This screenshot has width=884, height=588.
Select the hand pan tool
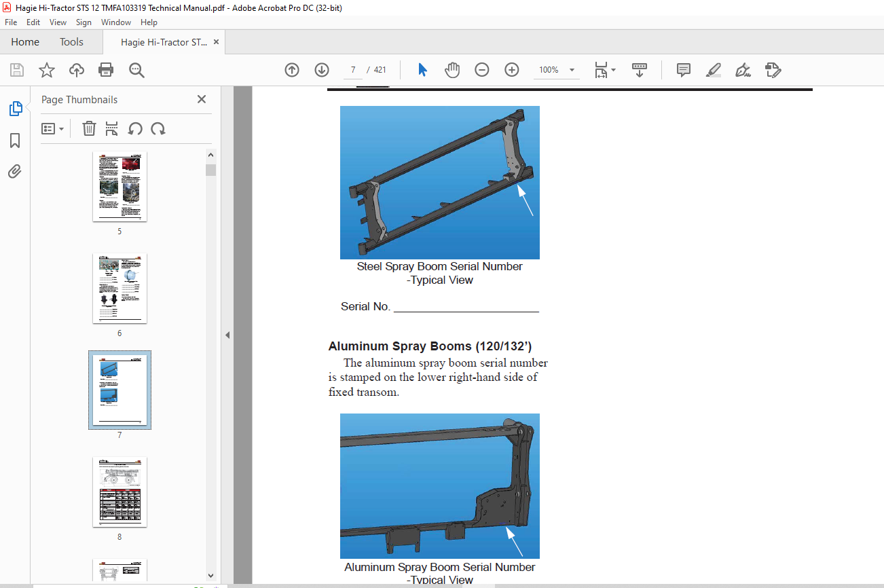[x=452, y=70]
